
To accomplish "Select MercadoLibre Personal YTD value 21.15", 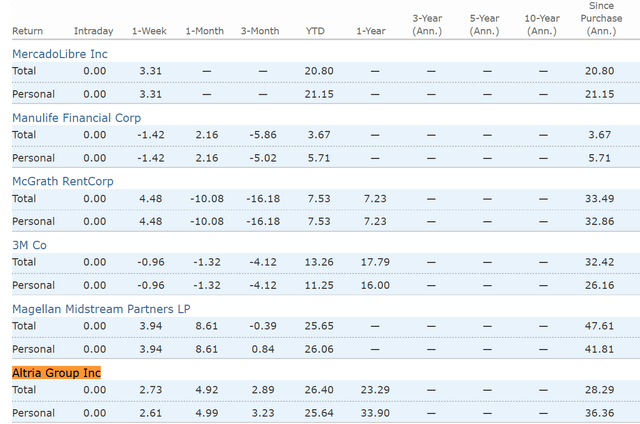I will coord(319,94).
